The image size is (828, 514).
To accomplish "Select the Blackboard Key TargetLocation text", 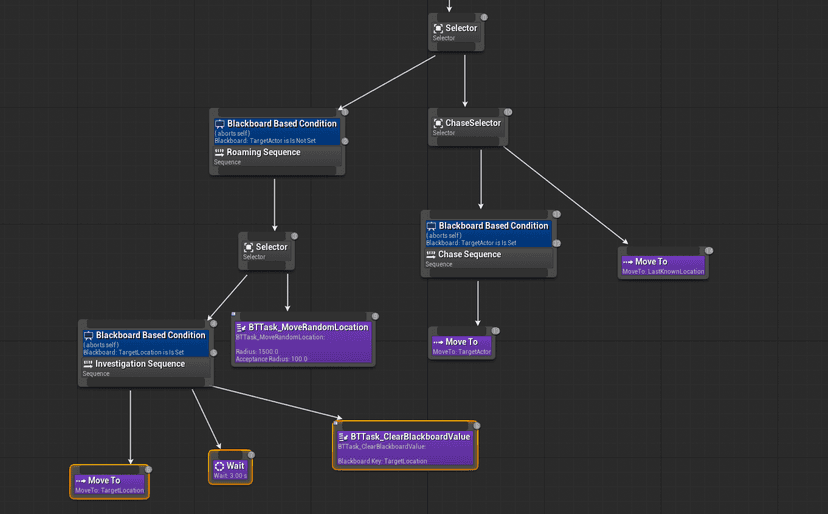I will [x=382, y=461].
